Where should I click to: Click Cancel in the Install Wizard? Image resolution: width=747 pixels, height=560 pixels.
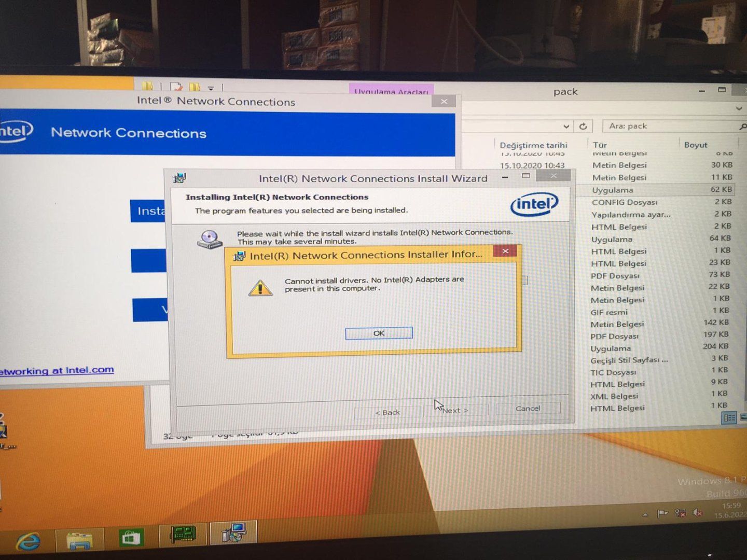pyautogui.click(x=528, y=409)
